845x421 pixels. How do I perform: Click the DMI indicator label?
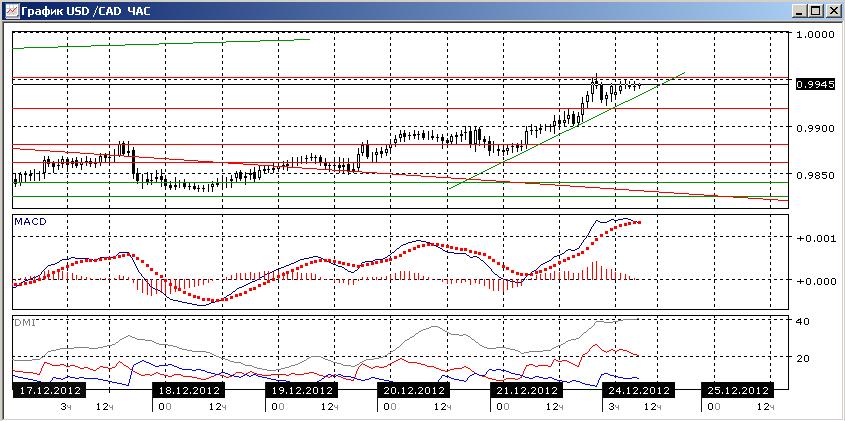click(23, 321)
